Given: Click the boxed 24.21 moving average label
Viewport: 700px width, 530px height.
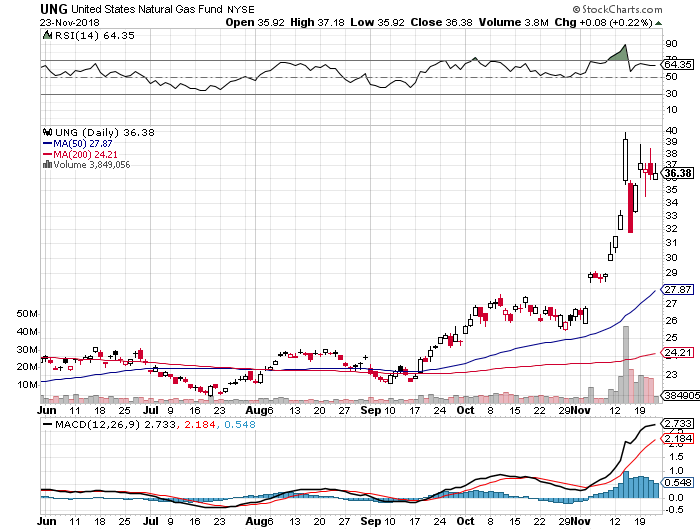Looking at the screenshot, I should click(x=678, y=352).
